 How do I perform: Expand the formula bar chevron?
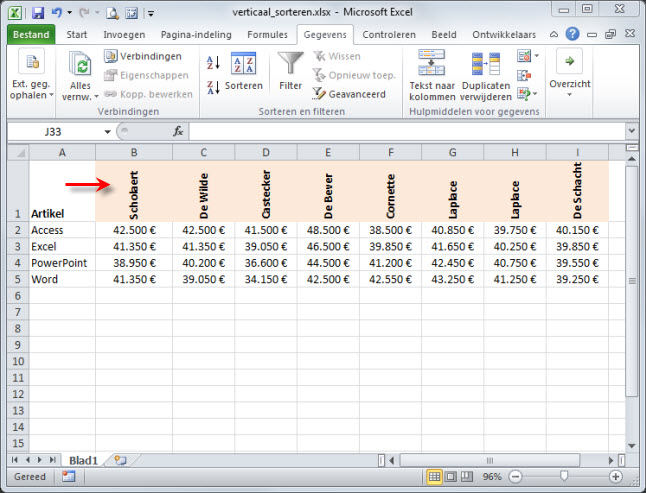(x=632, y=131)
